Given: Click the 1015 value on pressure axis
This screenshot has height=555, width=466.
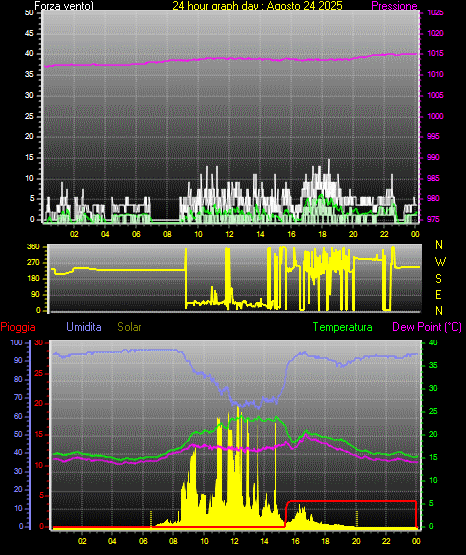Looking at the screenshot, I should [436, 53].
